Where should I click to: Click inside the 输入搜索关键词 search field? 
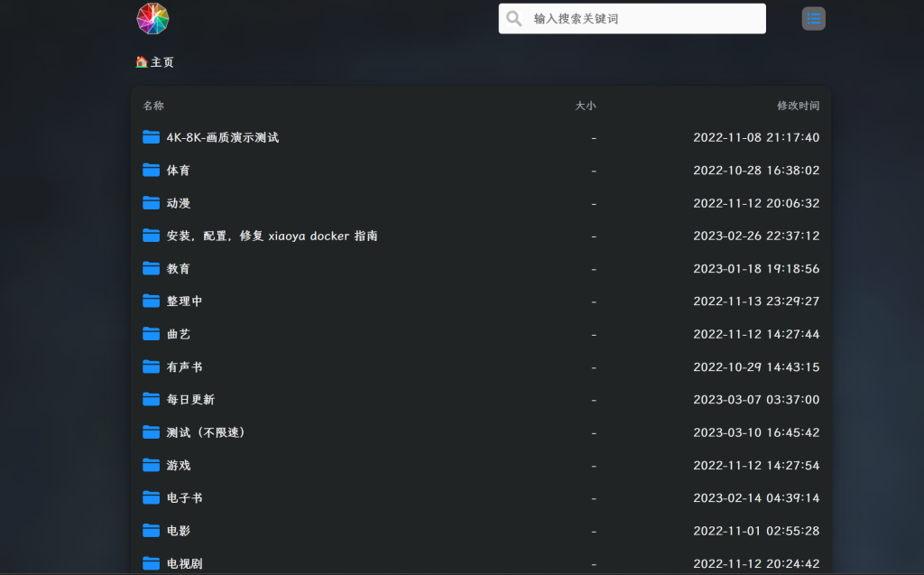tap(632, 18)
